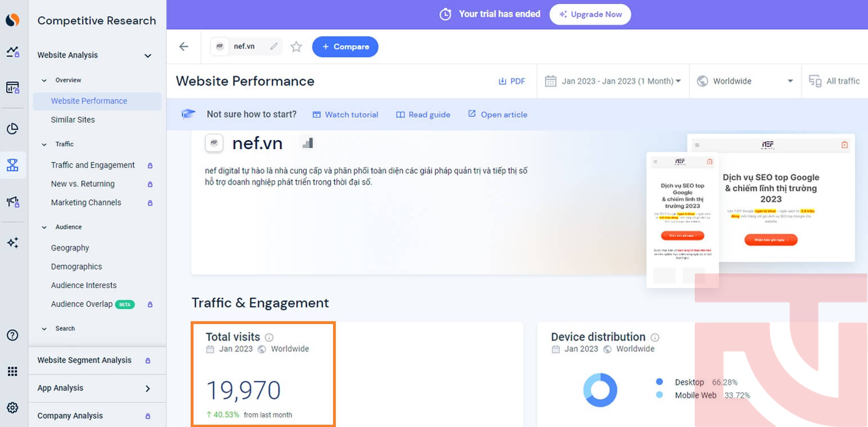The image size is (868, 427).
Task: Open the Worldwide country dropdown
Action: point(745,81)
